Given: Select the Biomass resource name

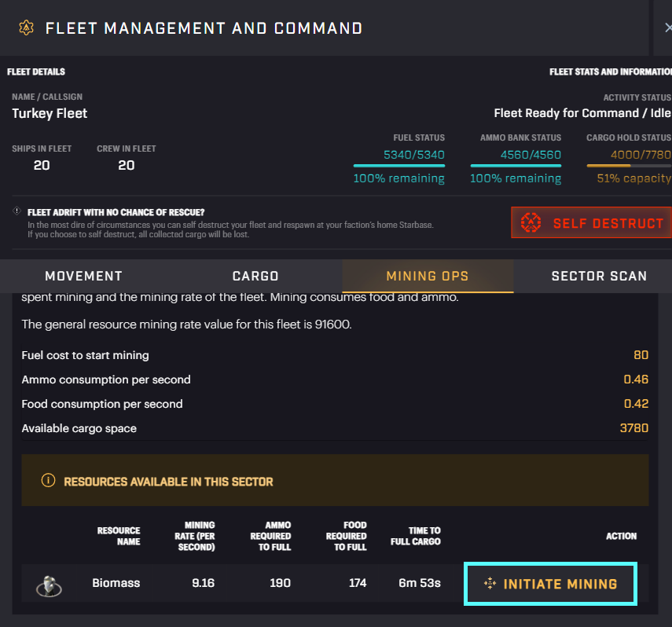Looking at the screenshot, I should pyautogui.click(x=116, y=583).
